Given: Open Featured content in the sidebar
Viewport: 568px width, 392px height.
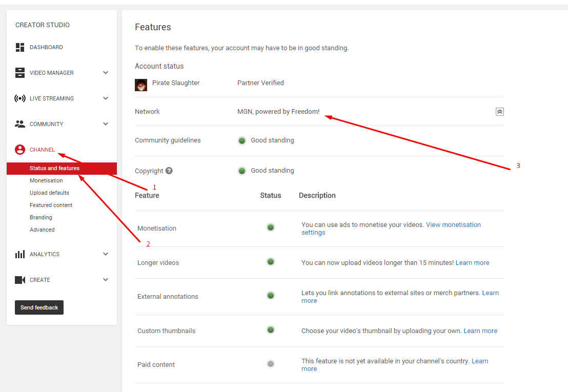Looking at the screenshot, I should tap(51, 205).
